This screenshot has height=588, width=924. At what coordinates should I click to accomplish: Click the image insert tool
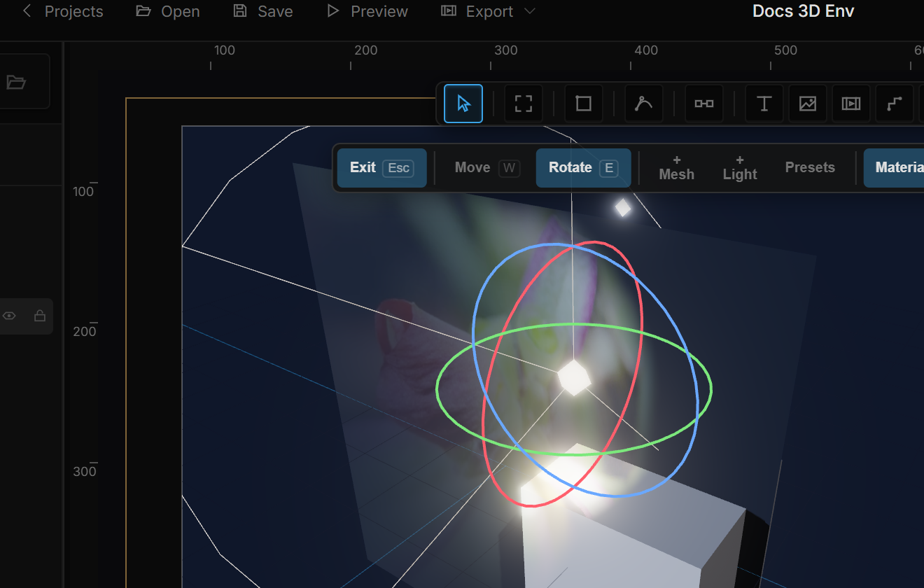[x=808, y=104]
